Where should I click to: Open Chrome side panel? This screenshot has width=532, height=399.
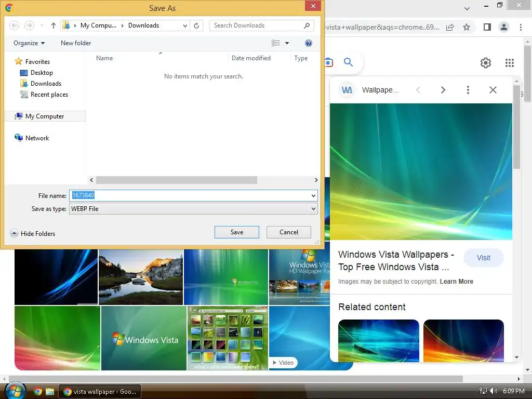point(487,27)
